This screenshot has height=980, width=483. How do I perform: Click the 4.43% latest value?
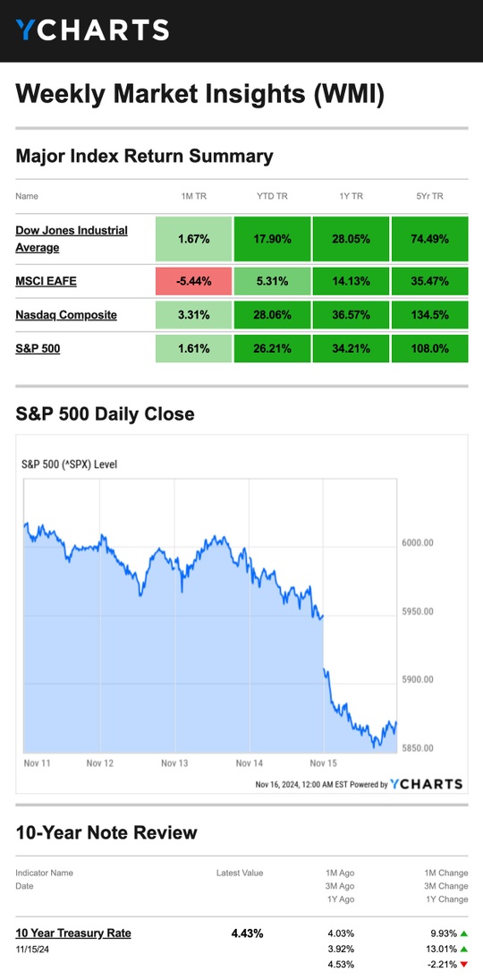(247, 933)
